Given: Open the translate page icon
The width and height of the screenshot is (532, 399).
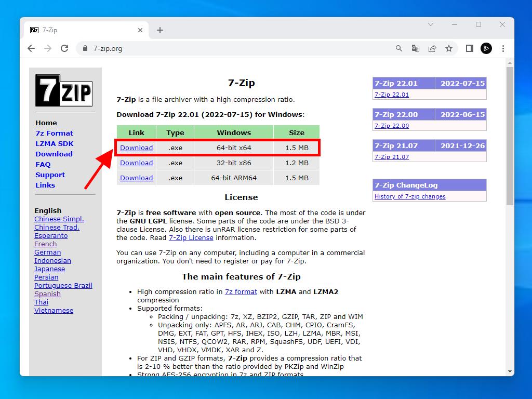Looking at the screenshot, I should pyautogui.click(x=415, y=48).
